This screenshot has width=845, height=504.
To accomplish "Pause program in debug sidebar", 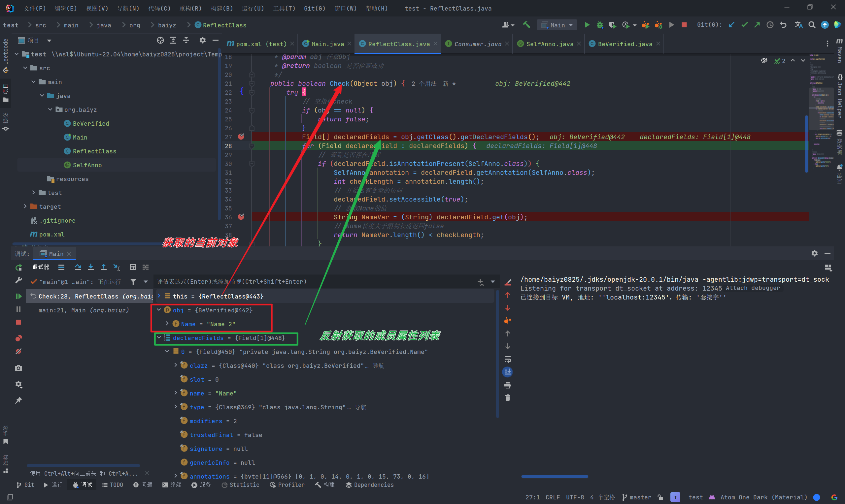I will [19, 309].
